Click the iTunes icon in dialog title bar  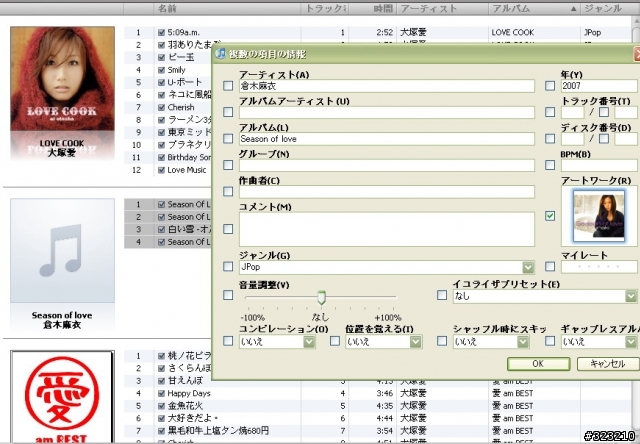pos(220,53)
